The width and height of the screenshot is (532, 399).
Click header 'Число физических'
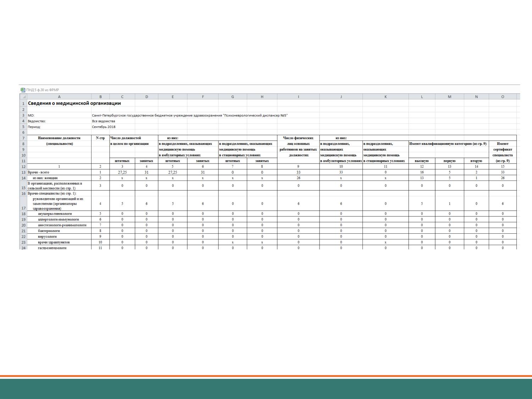[298, 138]
